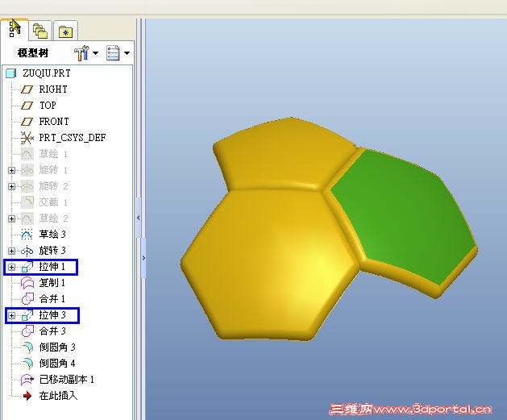Click the coordinate system icon of PRT_CSYS_DEF
The height and width of the screenshot is (420, 507).
(27, 138)
